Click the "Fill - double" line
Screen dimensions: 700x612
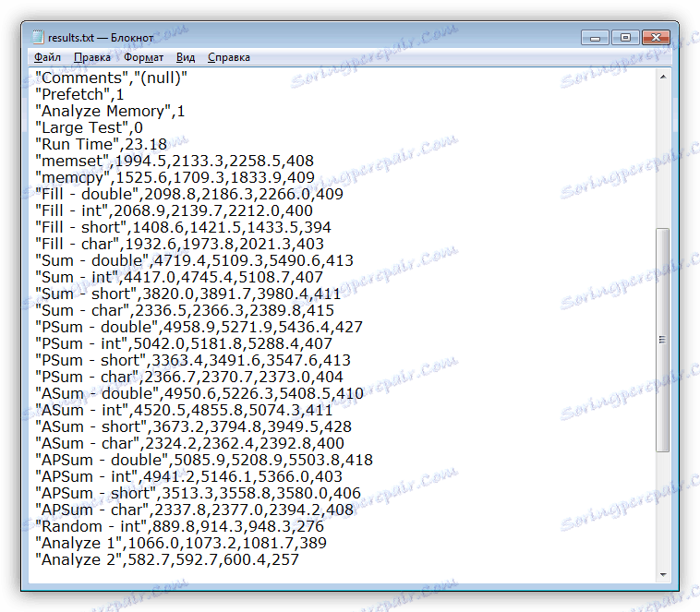click(189, 194)
